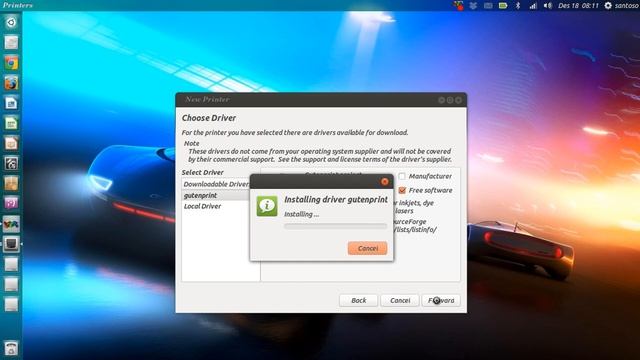Screen dimensions: 640x360
Task: Launch Firefox from the launcher
Action: pyautogui.click(x=11, y=83)
